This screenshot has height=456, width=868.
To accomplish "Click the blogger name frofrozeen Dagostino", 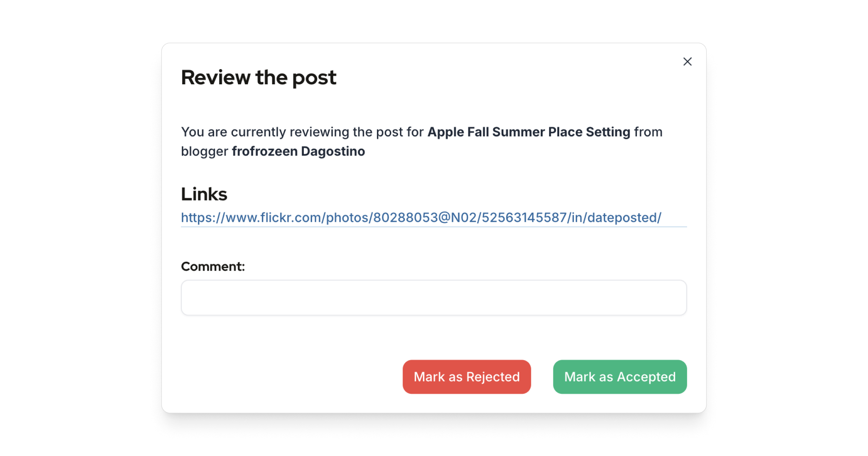I will point(298,151).
